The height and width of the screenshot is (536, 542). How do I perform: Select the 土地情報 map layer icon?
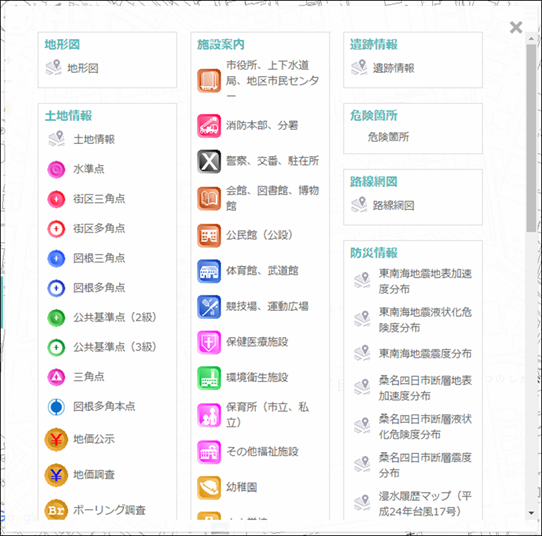point(56,139)
